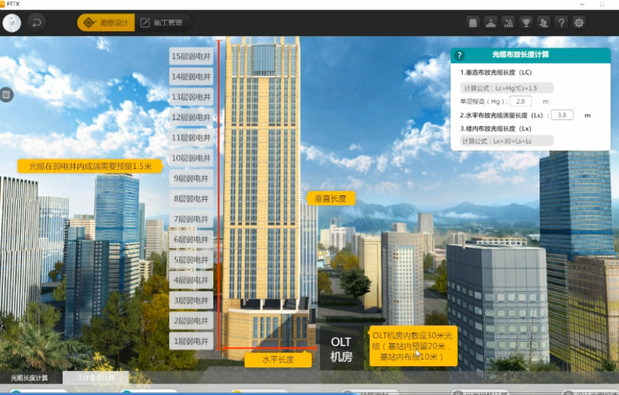Click the green help icon on the calculation panel
The image size is (619, 395).
pos(459,56)
